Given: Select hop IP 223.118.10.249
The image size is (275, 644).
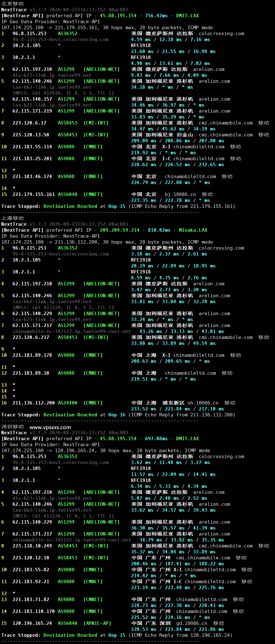Looking at the screenshot, I should pos(32,546).
